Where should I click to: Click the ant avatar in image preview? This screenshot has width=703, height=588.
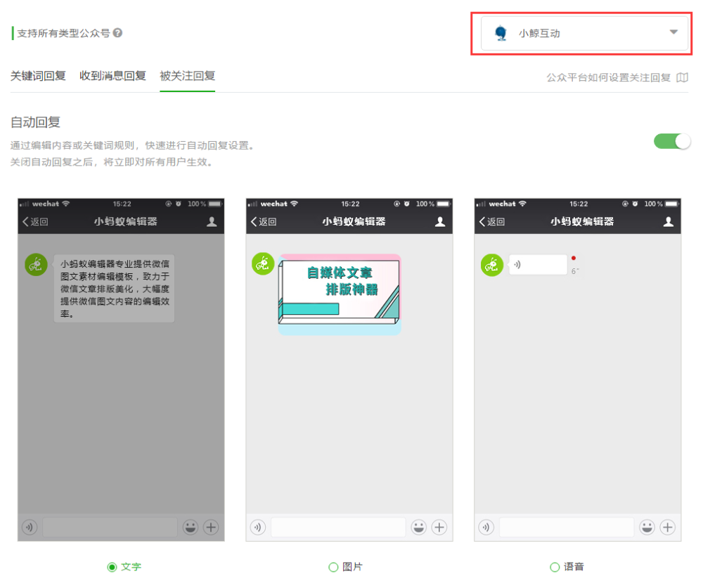(263, 263)
